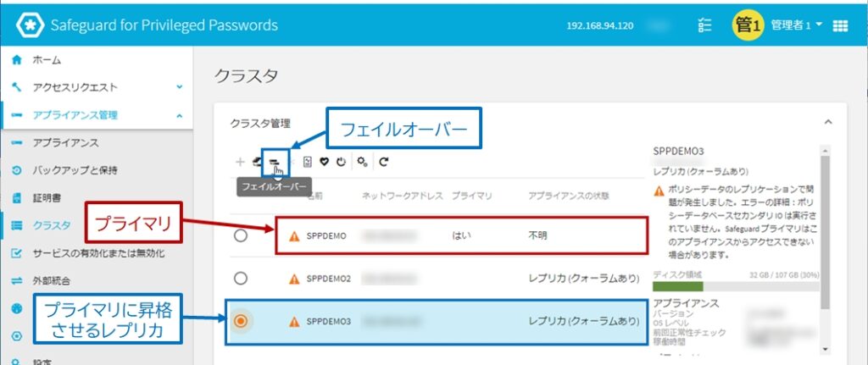Click backup icon for バックアップと保持
The height and width of the screenshot is (365, 868).
[17, 170]
